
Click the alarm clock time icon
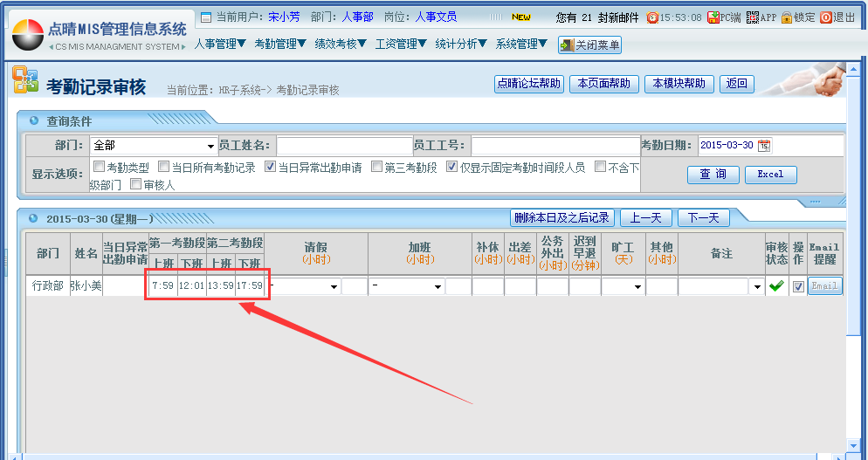click(652, 17)
